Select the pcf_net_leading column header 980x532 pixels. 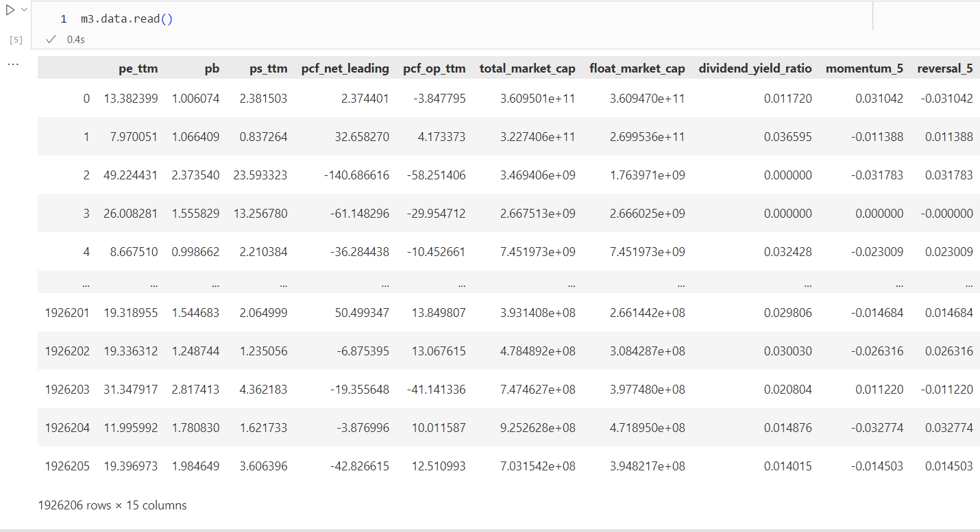(x=345, y=68)
